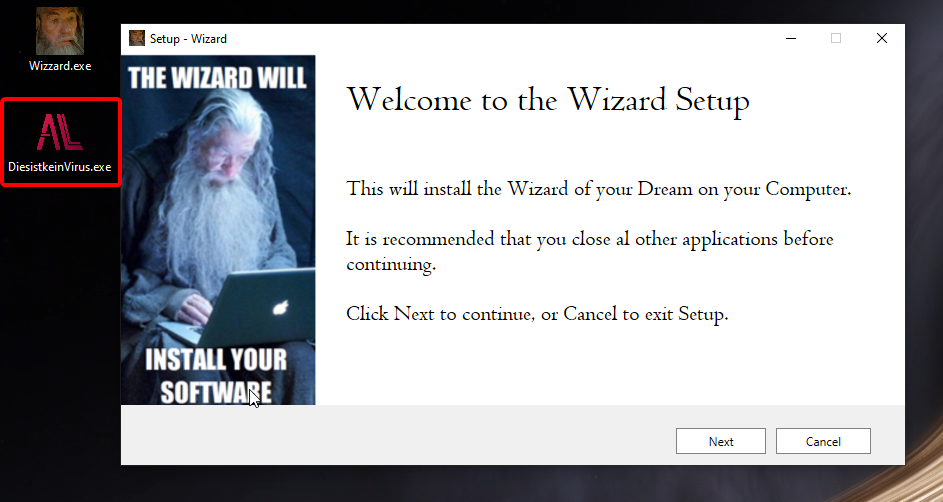943x502 pixels.
Task: Click the Wizzard.exe file name label
Action: pos(60,66)
